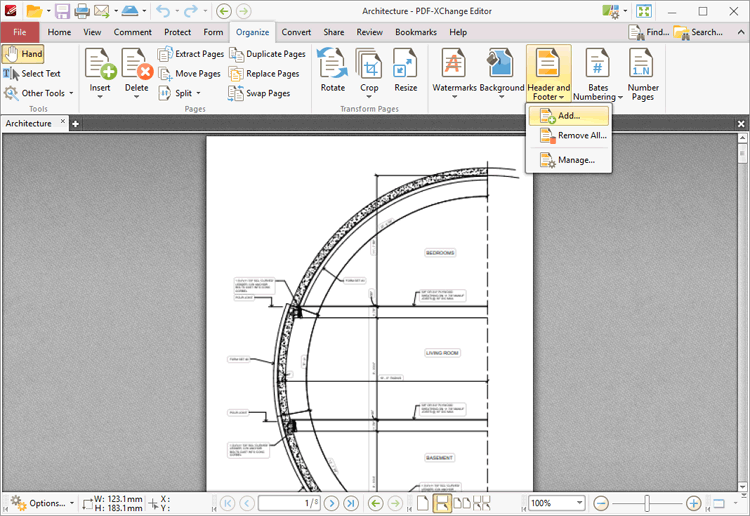
Task: Switch to the Form tab
Action: click(x=213, y=32)
